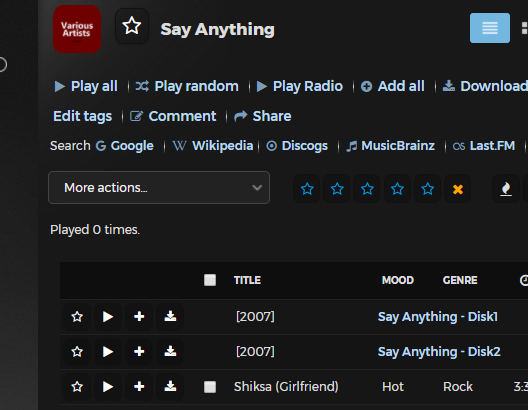Sort the table by the Title column
Screen dimensions: 528x410
click(x=247, y=280)
